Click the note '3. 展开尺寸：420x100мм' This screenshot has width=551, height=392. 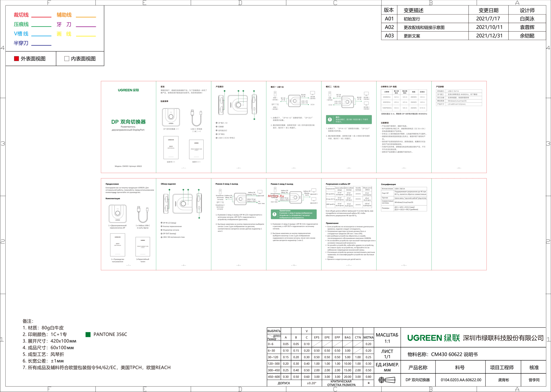[x=49, y=341]
